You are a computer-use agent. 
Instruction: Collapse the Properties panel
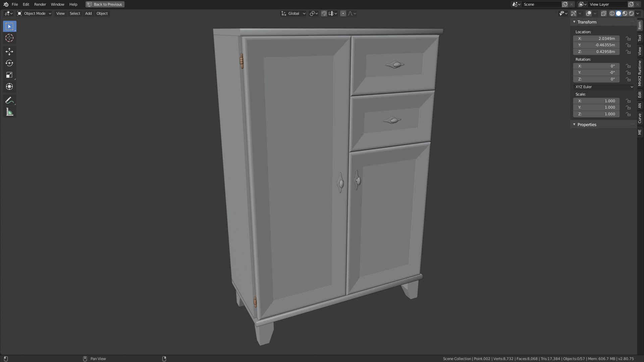click(x=574, y=124)
